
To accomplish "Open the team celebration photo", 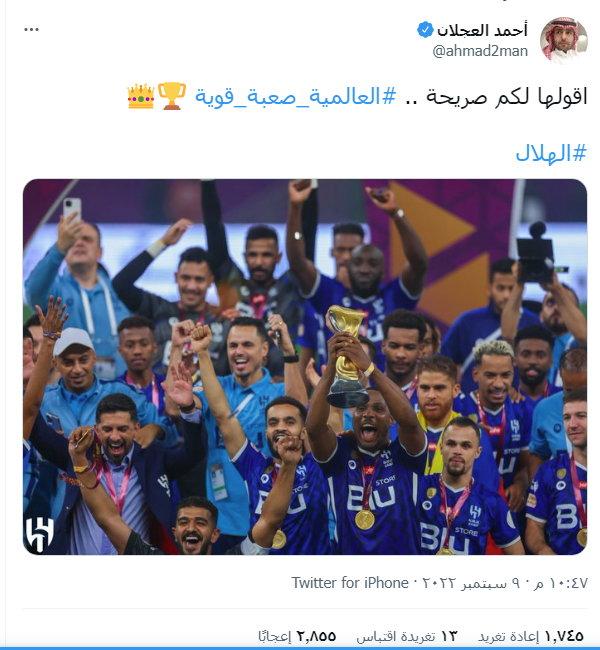I will coord(305,367).
